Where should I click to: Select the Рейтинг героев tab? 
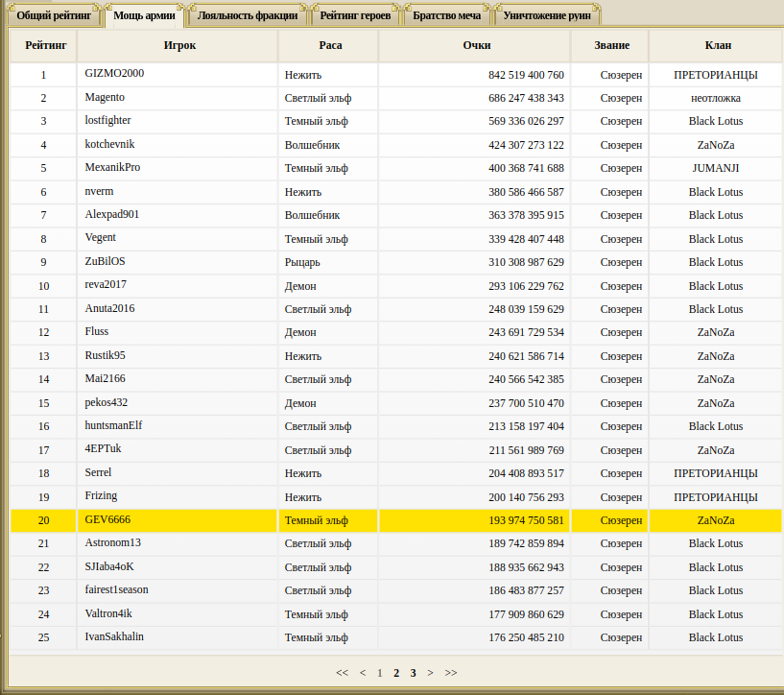coord(355,16)
